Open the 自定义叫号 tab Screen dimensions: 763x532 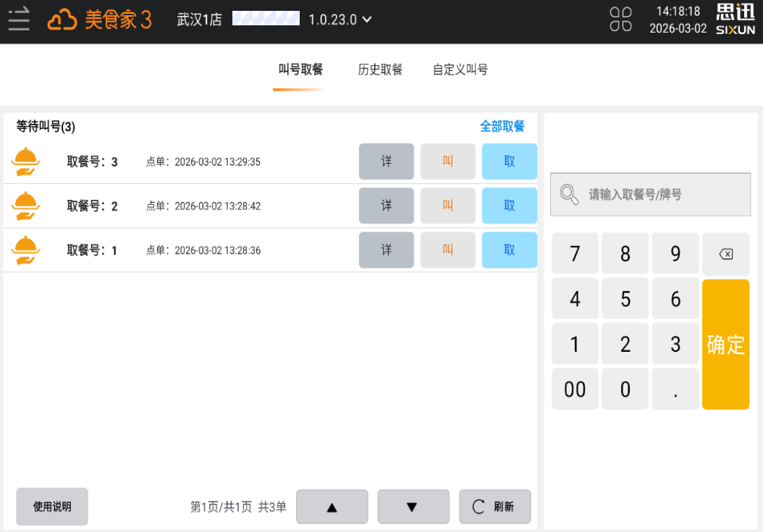coord(460,70)
